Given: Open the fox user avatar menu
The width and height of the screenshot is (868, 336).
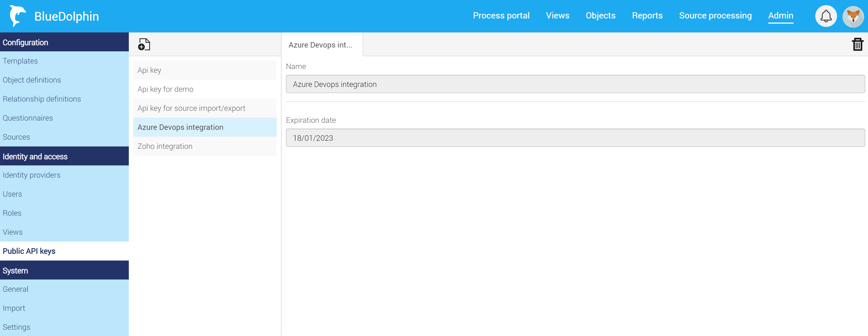Looking at the screenshot, I should 853,16.
